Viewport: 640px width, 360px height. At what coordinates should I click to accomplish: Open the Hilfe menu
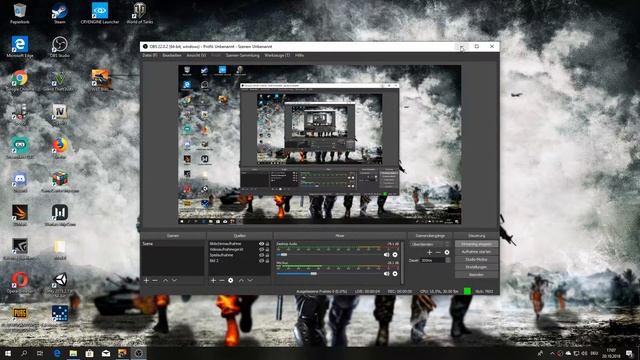(300, 55)
